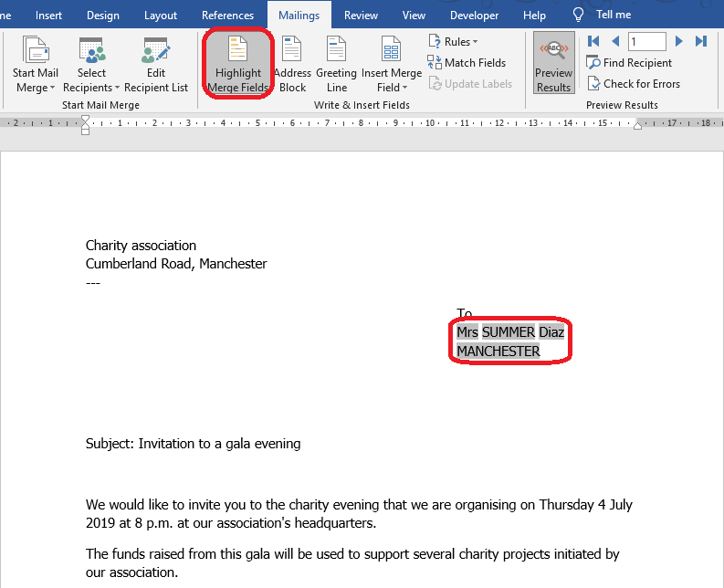724x588 pixels.
Task: Click 'Cumberland Road, Manchester' text
Action: [x=176, y=264]
